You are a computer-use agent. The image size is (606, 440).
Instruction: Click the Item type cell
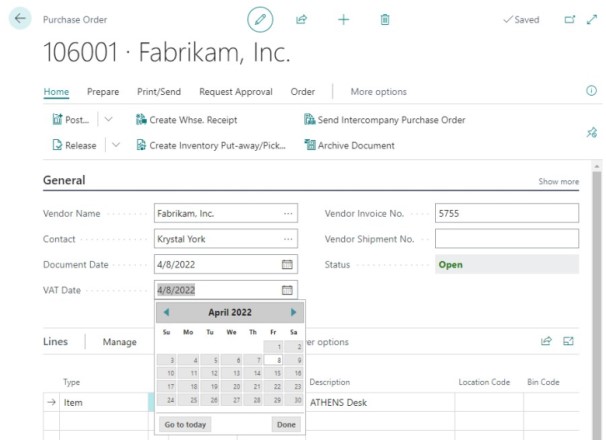pyautogui.click(x=104, y=402)
